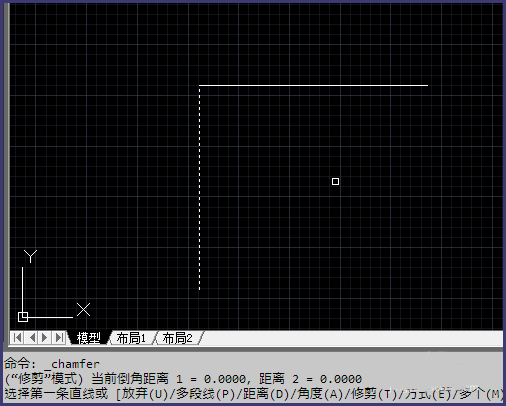Jump to the last layout tab arrow
Screen dimensions: 506x406
pyautogui.click(x=59, y=338)
